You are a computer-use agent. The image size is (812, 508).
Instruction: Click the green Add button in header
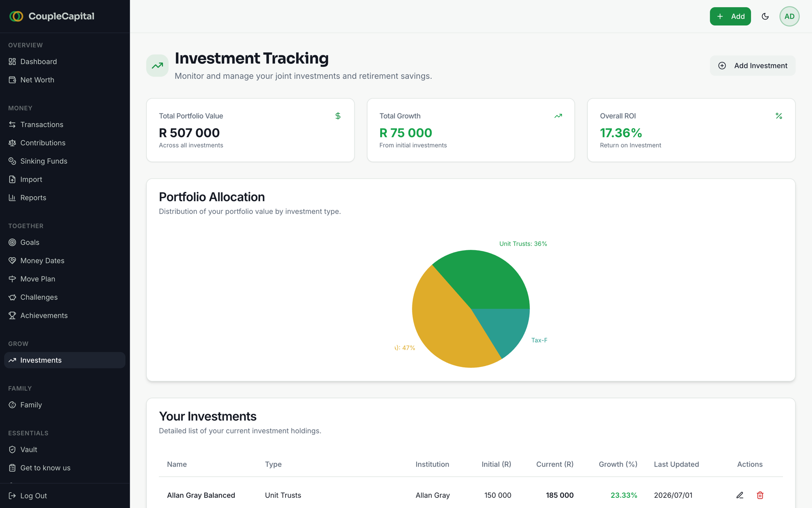click(x=730, y=17)
